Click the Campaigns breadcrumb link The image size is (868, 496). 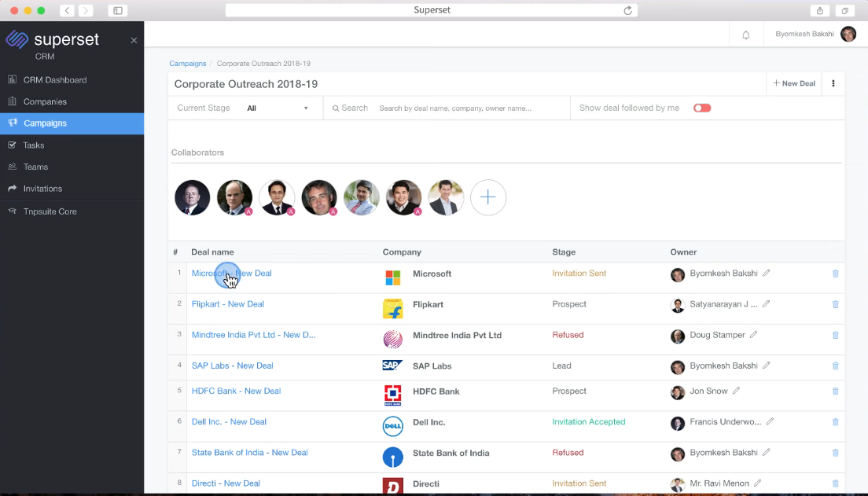(188, 64)
